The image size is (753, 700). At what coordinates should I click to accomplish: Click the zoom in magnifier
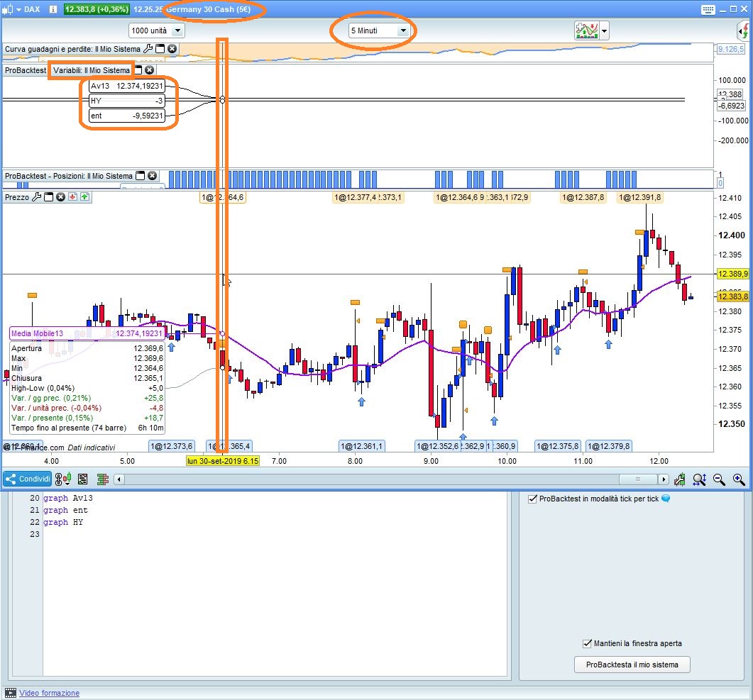tap(739, 479)
